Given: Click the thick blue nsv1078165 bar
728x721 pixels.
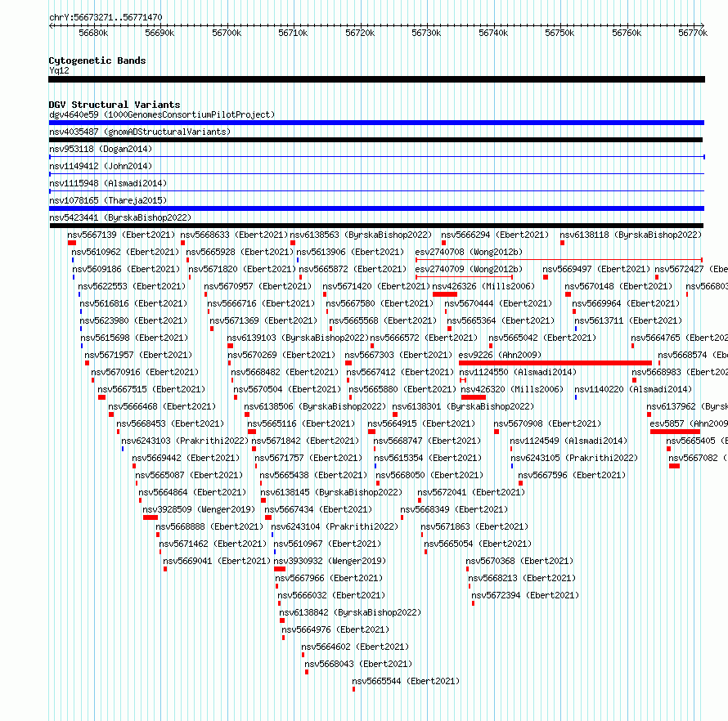Looking at the screenshot, I should (376, 208).
